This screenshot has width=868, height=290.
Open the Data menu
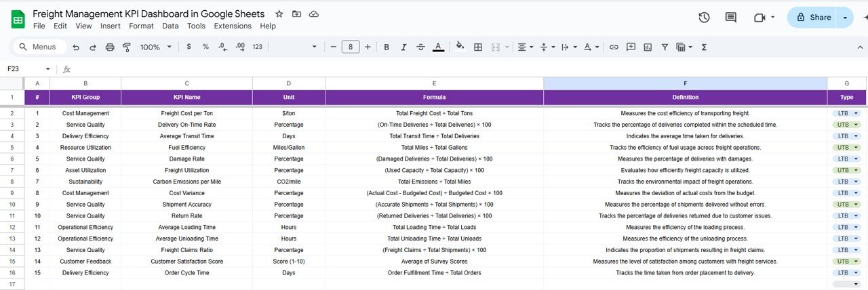pos(170,26)
